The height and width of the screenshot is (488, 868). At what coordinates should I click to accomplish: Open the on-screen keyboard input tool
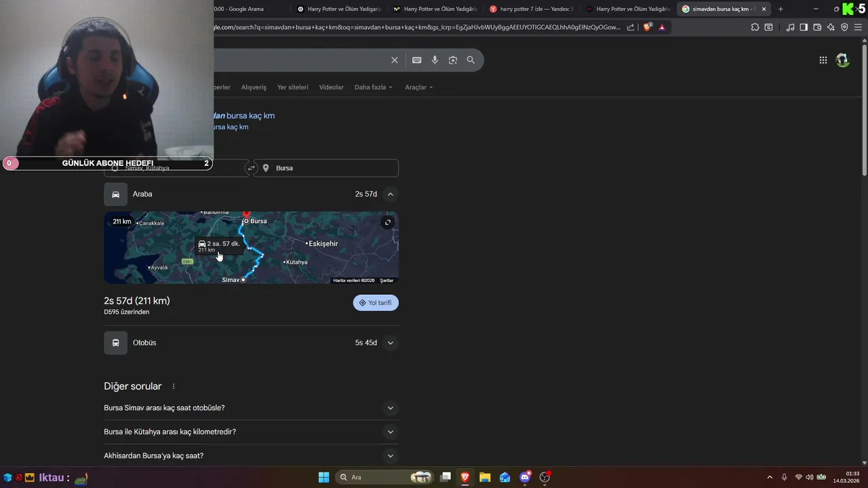(417, 60)
